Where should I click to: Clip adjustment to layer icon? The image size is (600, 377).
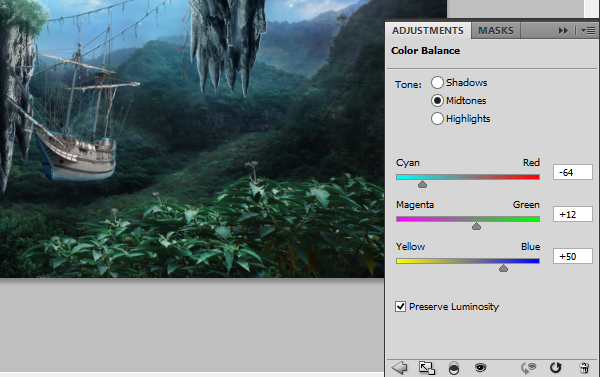pyautogui.click(x=453, y=368)
